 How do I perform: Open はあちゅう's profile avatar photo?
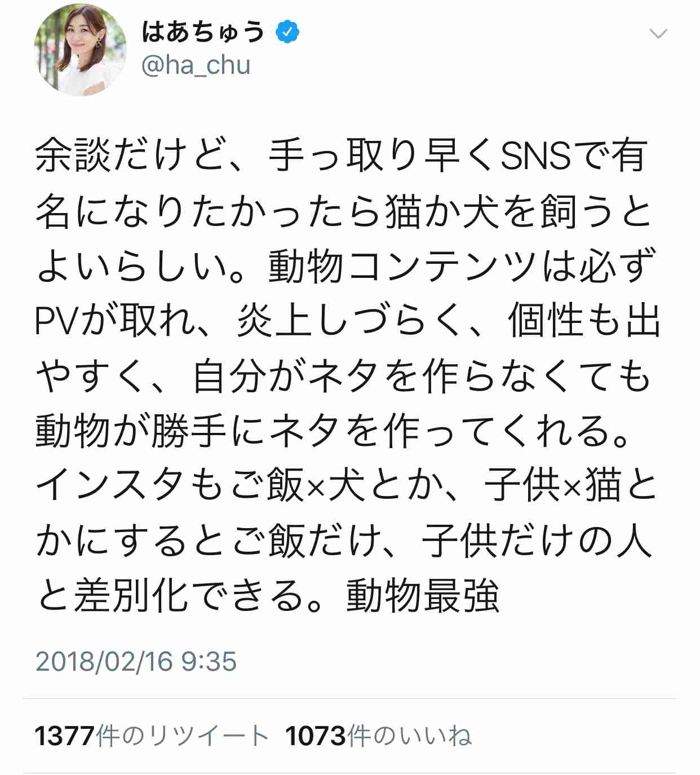coord(80,50)
